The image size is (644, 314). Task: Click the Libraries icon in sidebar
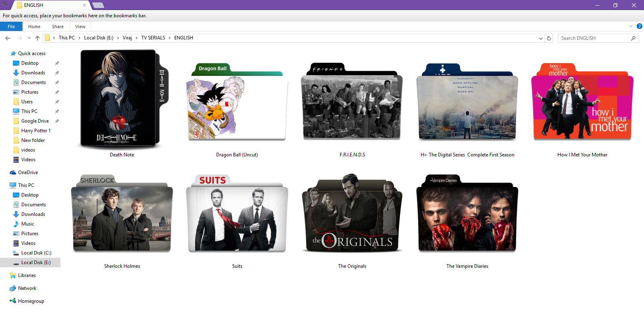pos(13,275)
